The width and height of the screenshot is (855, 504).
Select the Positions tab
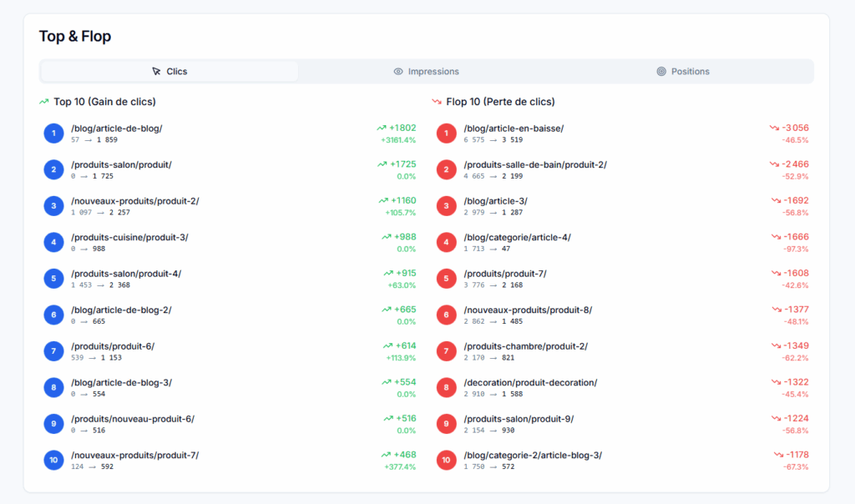[x=683, y=72]
